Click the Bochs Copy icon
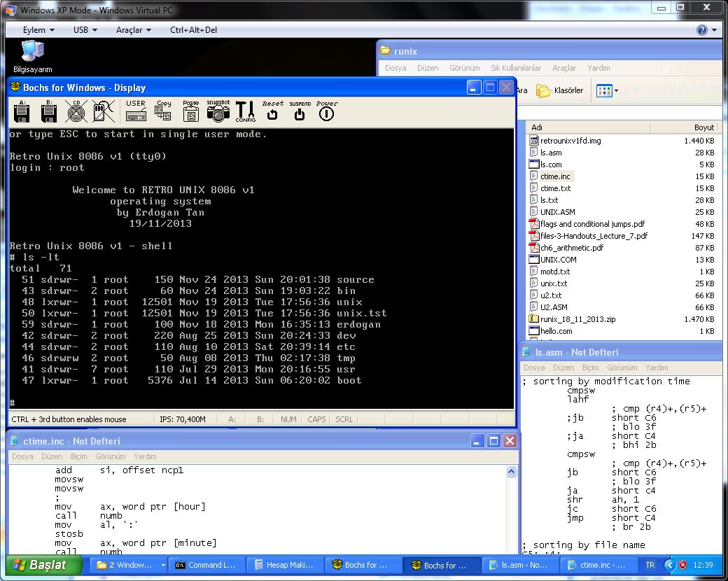This screenshot has height=581, width=728. tap(163, 111)
